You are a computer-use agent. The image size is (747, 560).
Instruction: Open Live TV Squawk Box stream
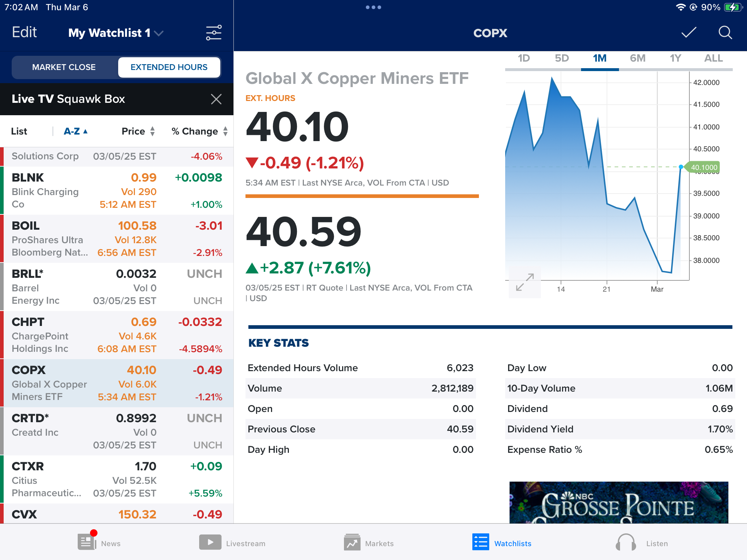pyautogui.click(x=68, y=99)
